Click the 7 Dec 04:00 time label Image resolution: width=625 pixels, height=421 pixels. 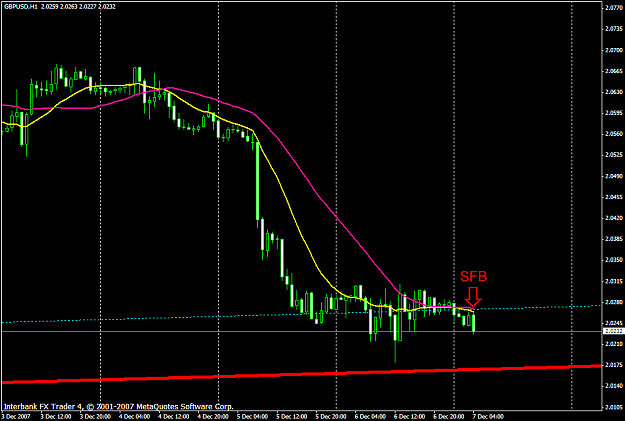[488, 417]
